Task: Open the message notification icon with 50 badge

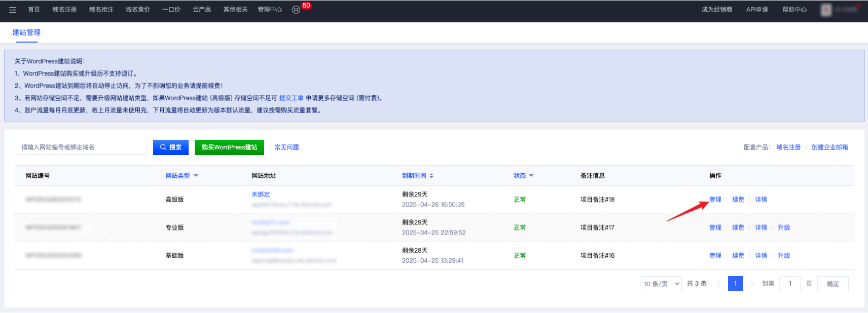Action: tap(296, 10)
